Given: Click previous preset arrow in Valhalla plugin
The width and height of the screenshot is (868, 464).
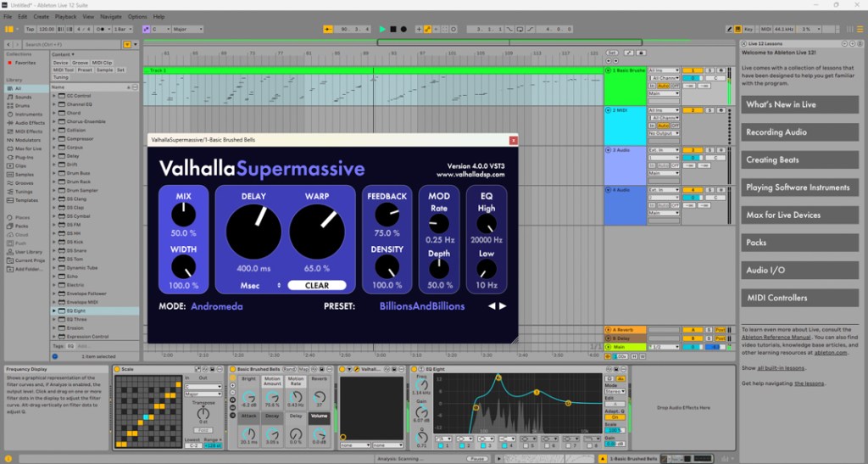Looking at the screenshot, I should coord(492,306).
